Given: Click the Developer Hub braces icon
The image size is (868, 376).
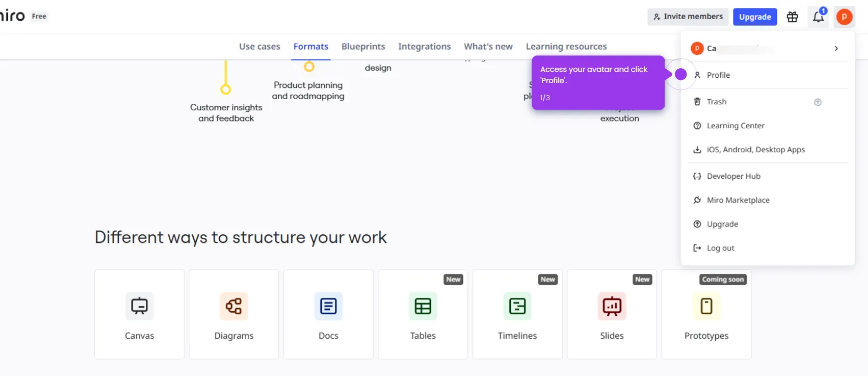Looking at the screenshot, I should 697,176.
